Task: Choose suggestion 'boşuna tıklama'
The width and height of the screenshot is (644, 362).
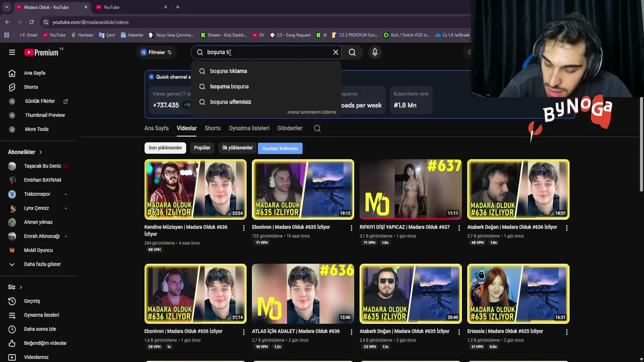Action: [266, 71]
